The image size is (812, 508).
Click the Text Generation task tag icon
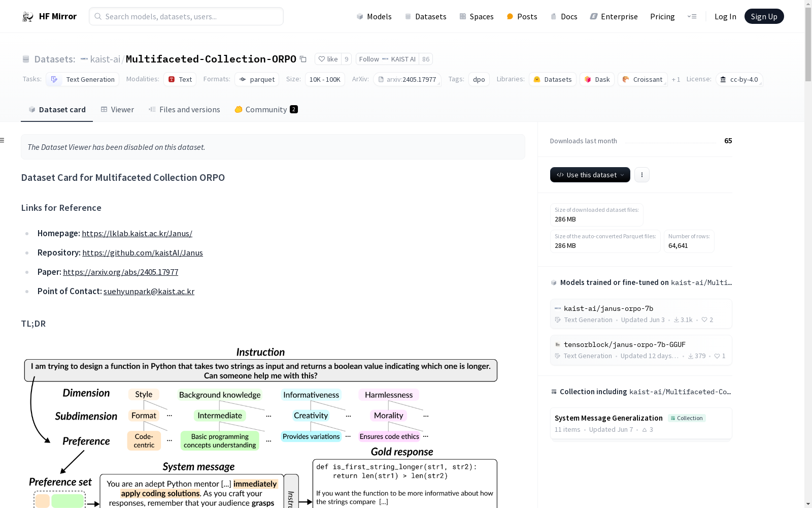tap(54, 79)
